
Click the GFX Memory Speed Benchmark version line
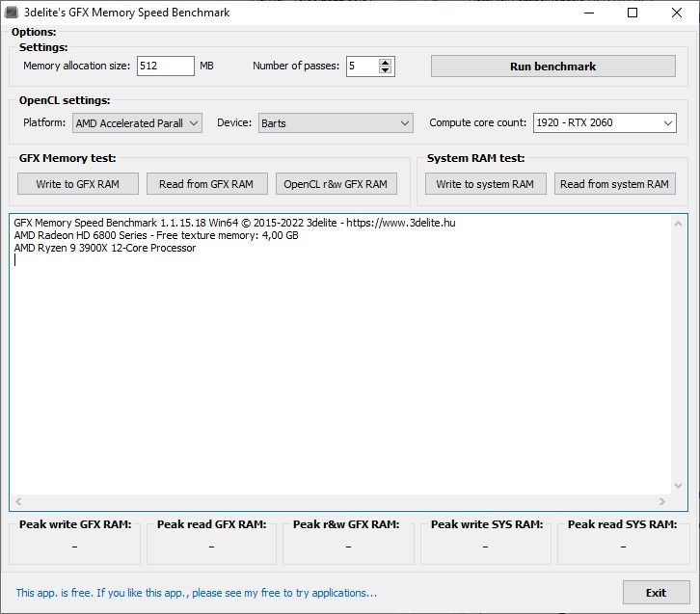[234, 223]
